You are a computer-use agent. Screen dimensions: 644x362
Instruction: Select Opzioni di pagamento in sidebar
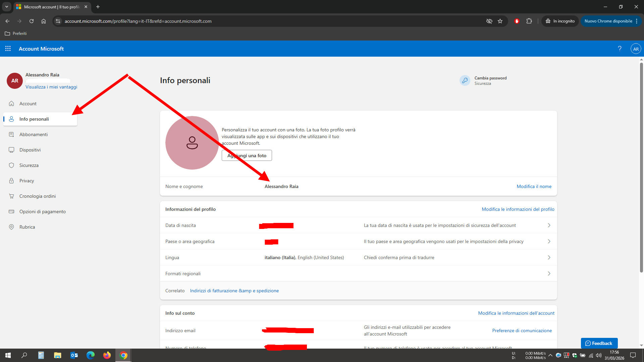click(x=40, y=212)
